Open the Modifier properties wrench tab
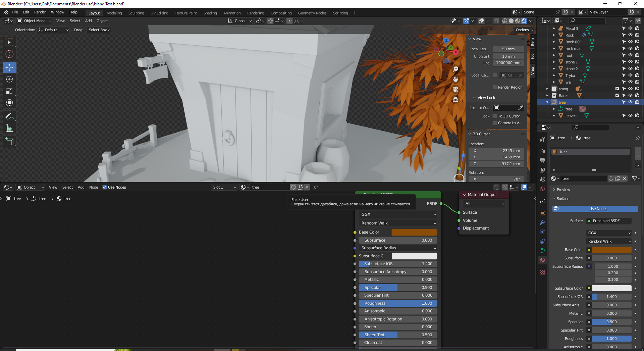This screenshot has height=351, width=644. (542, 222)
